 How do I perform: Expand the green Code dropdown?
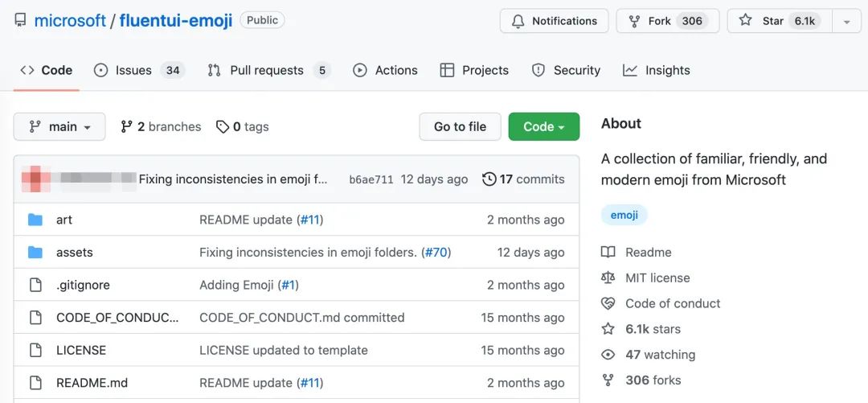544,126
